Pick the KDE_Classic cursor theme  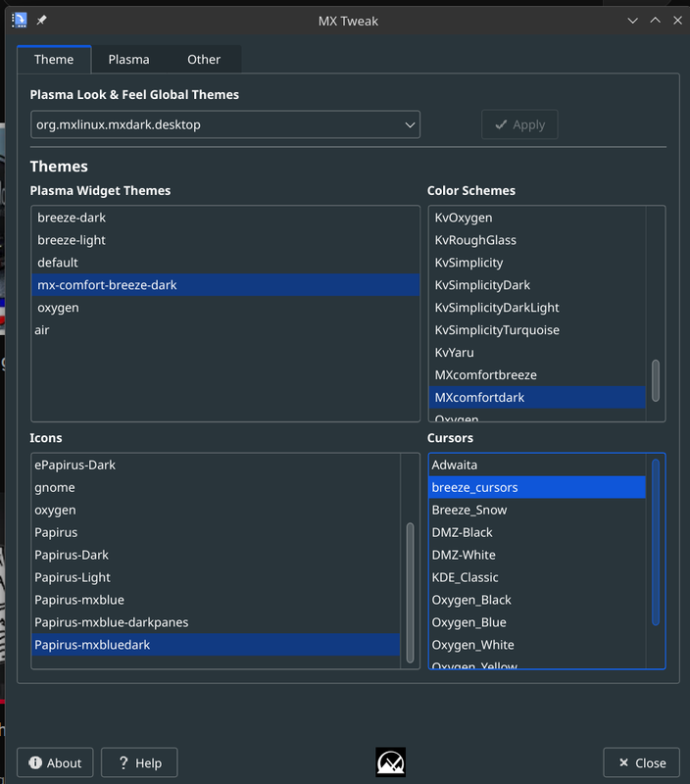[537, 577]
